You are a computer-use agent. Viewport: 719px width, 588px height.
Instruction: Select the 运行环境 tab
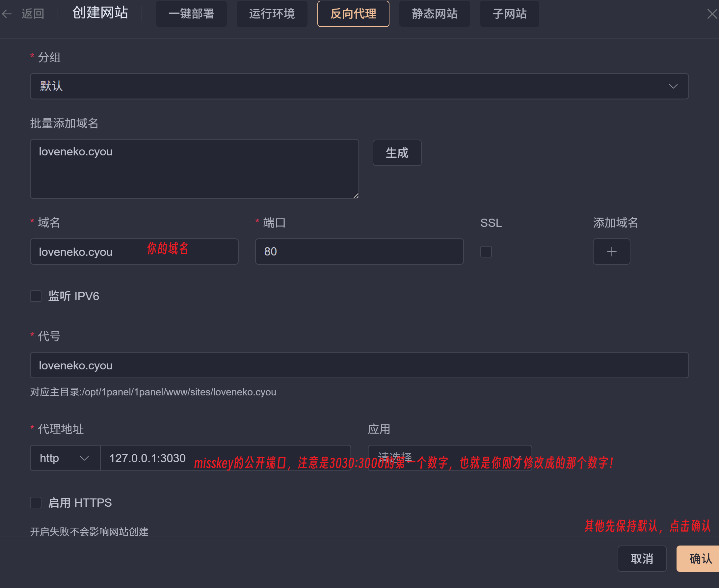(272, 14)
